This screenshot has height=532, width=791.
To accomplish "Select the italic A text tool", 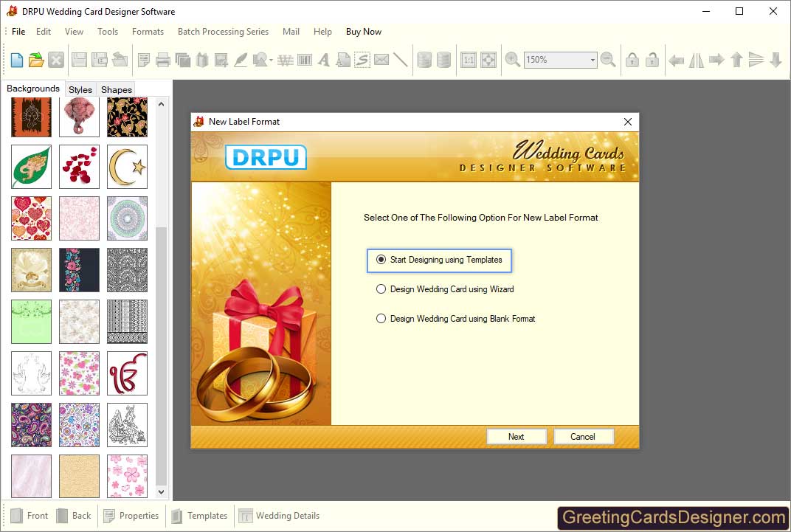I will [324, 60].
